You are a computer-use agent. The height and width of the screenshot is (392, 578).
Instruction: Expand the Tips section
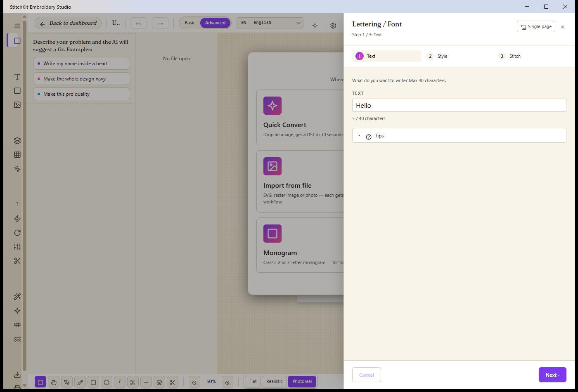(459, 136)
